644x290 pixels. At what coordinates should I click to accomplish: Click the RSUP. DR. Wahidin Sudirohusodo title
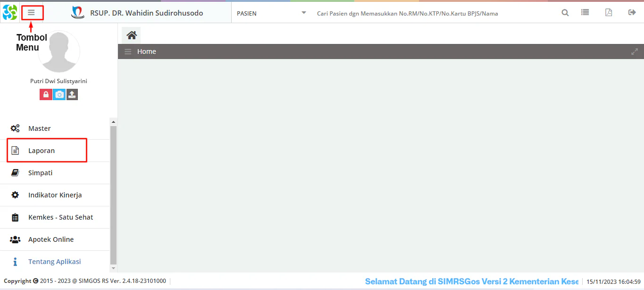tap(147, 13)
